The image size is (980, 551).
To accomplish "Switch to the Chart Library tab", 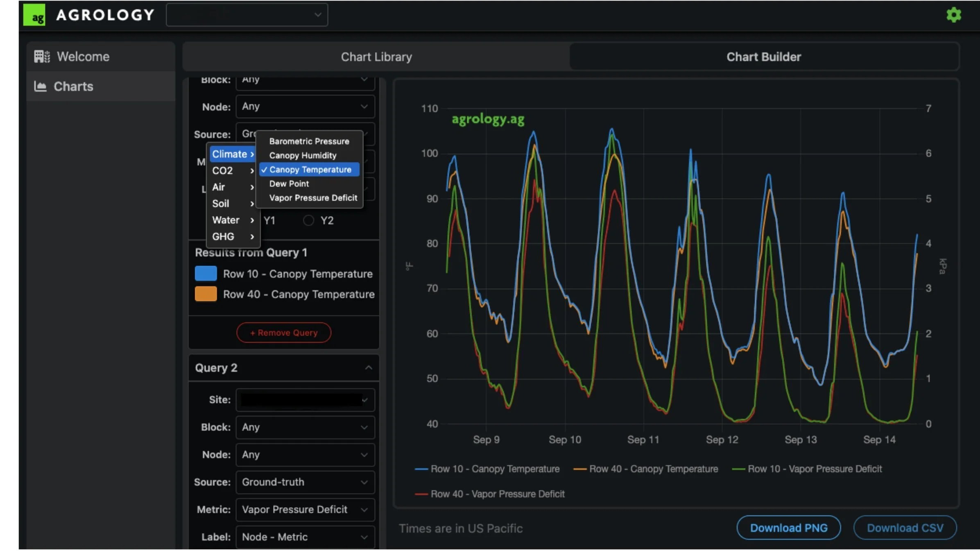I will pyautogui.click(x=376, y=57).
